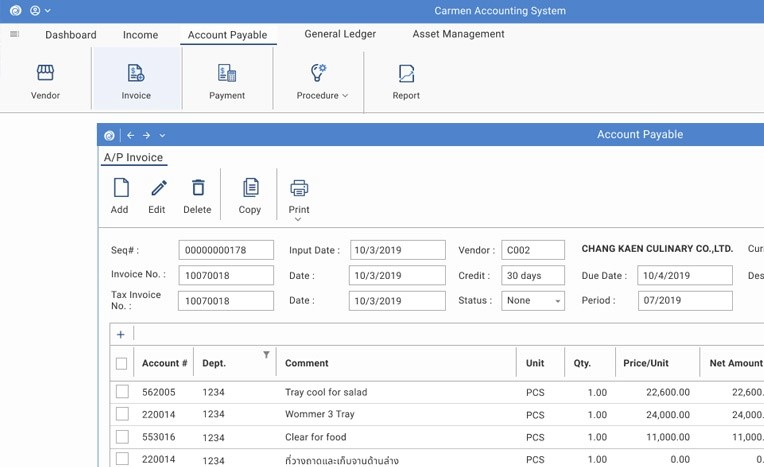This screenshot has height=467, width=764.
Task: Click the Input Date field
Action: [398, 250]
